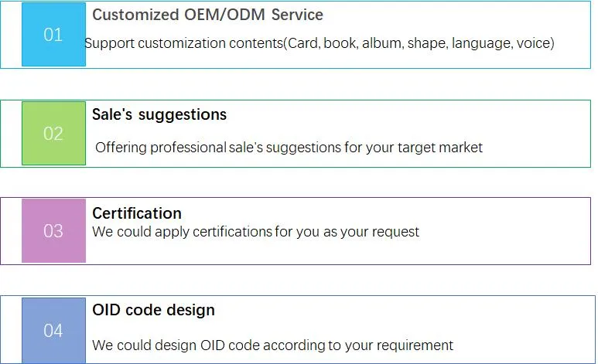Click the blue-violet 04 number box
The height and width of the screenshot is (364, 598).
[x=54, y=331]
